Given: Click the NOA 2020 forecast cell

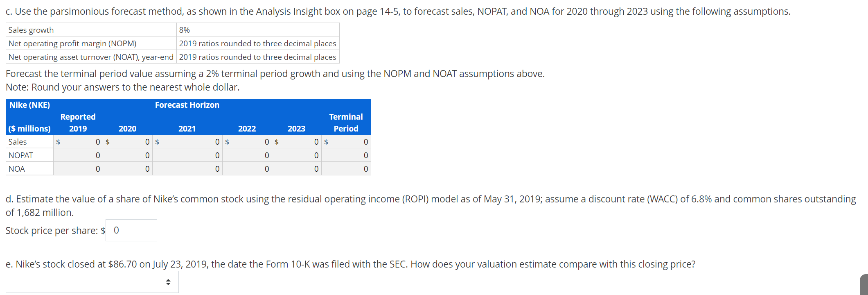Looking at the screenshot, I should pos(128,168).
